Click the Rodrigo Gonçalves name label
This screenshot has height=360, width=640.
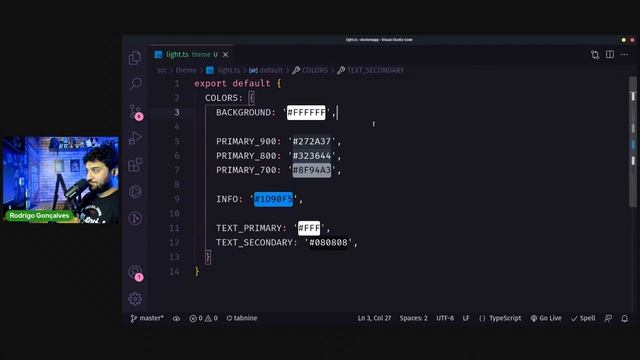(x=39, y=216)
